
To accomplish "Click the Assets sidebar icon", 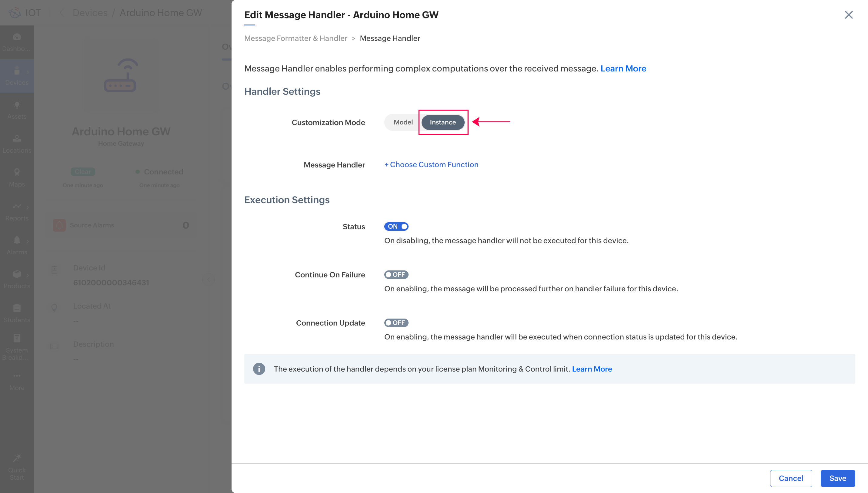I will click(x=17, y=105).
